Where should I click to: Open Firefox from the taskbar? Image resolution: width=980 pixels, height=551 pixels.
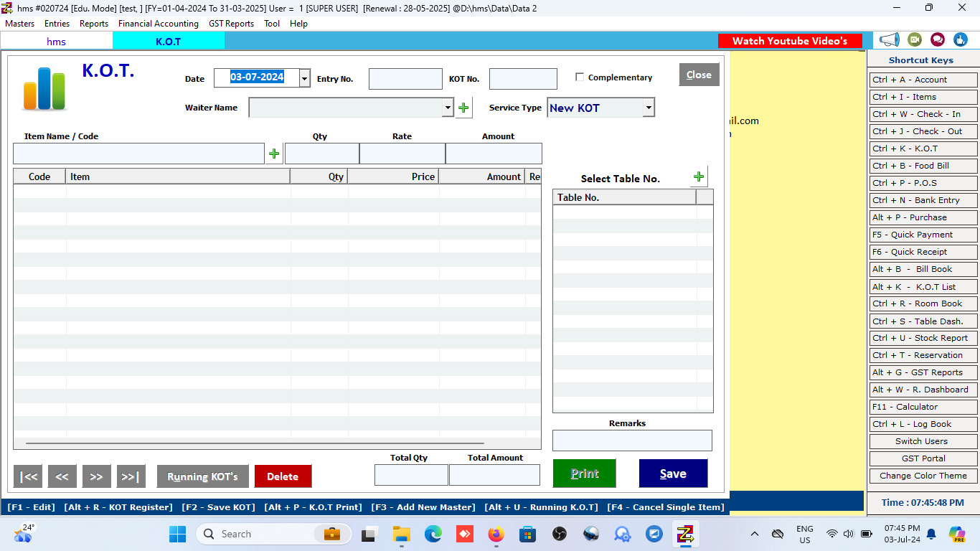coord(496,534)
